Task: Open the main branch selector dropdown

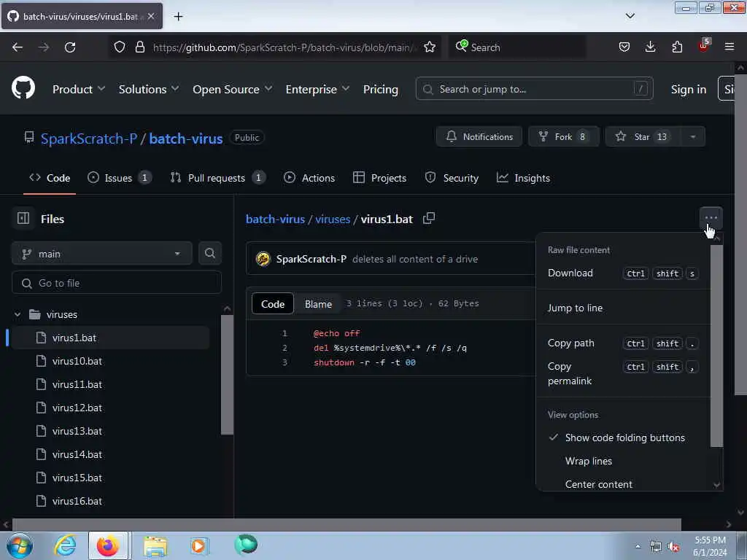Action: pyautogui.click(x=101, y=253)
